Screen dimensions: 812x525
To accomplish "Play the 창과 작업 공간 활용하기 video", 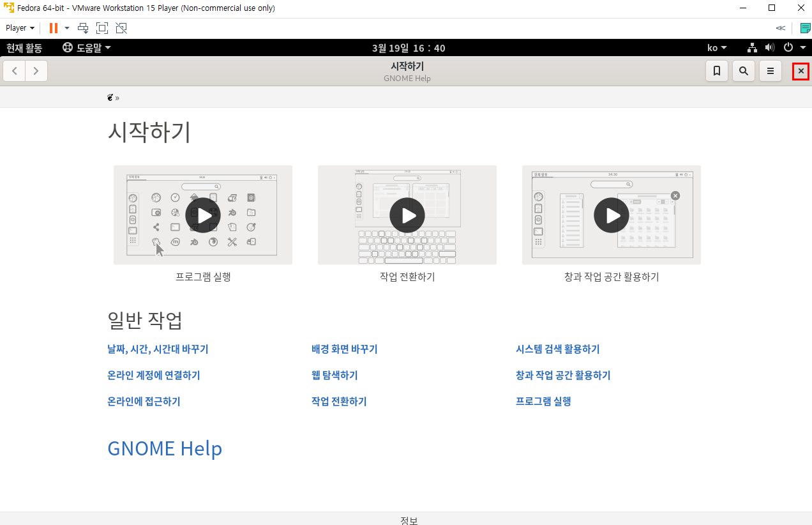I will 612,215.
